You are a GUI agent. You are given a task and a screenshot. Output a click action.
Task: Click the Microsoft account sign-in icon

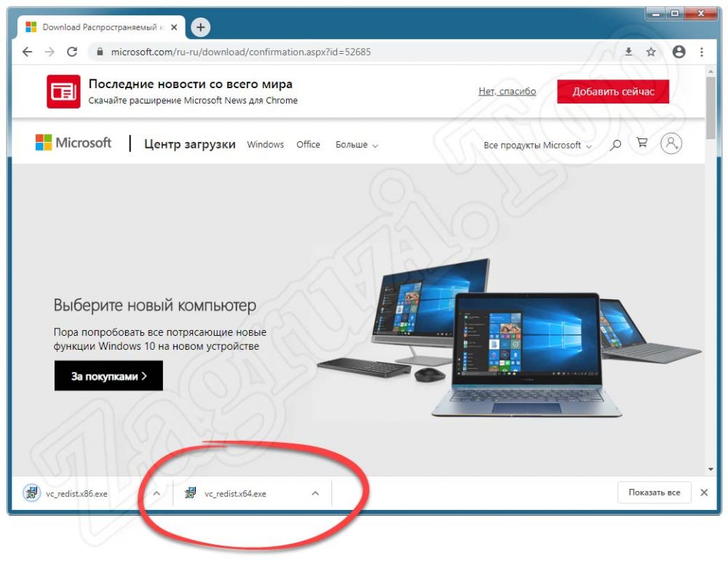tap(670, 144)
